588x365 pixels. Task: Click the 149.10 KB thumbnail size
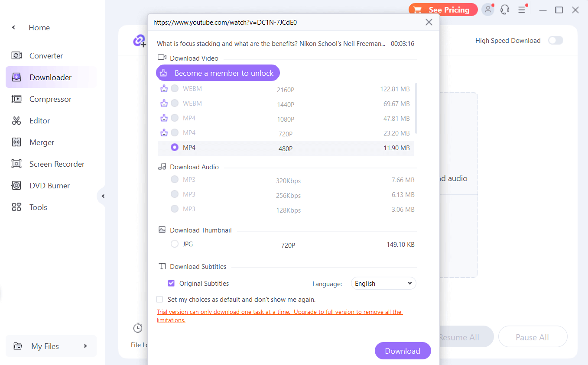(400, 245)
